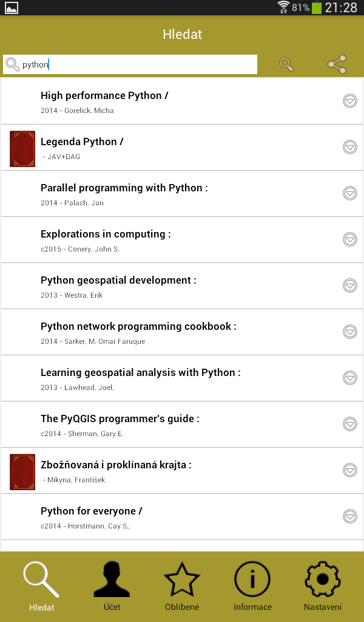The width and height of the screenshot is (364, 622).
Task: Open dropdown for Parallel programming with Python
Action: pos(350,193)
